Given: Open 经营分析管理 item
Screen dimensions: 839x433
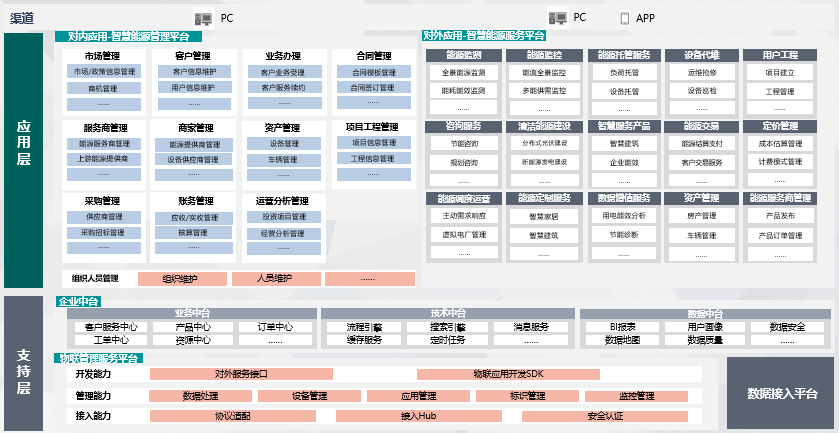Looking at the screenshot, I should 284,234.
